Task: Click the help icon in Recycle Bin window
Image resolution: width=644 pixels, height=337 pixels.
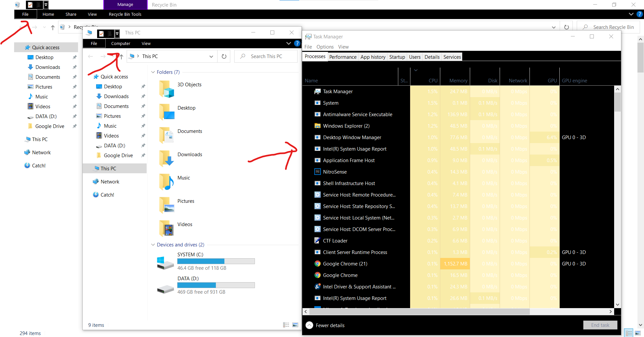Action: click(639, 14)
